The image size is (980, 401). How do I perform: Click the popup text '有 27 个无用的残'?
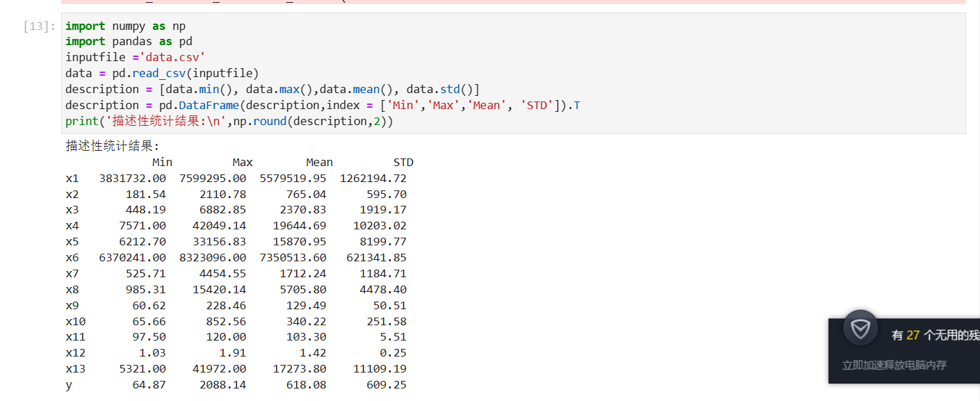pos(936,335)
